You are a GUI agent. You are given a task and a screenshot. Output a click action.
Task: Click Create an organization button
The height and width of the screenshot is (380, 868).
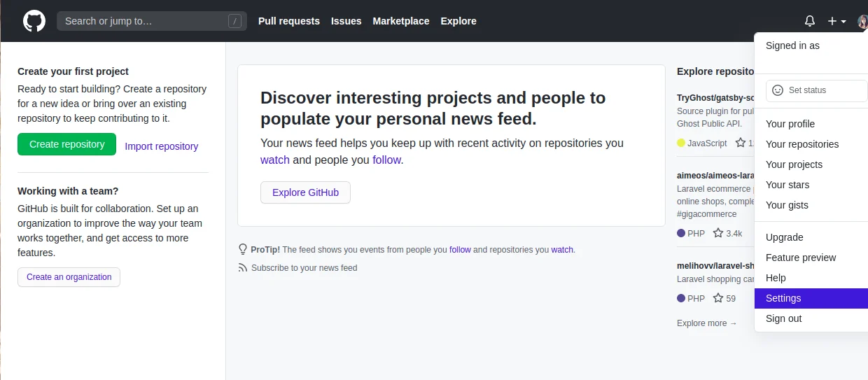pos(69,277)
